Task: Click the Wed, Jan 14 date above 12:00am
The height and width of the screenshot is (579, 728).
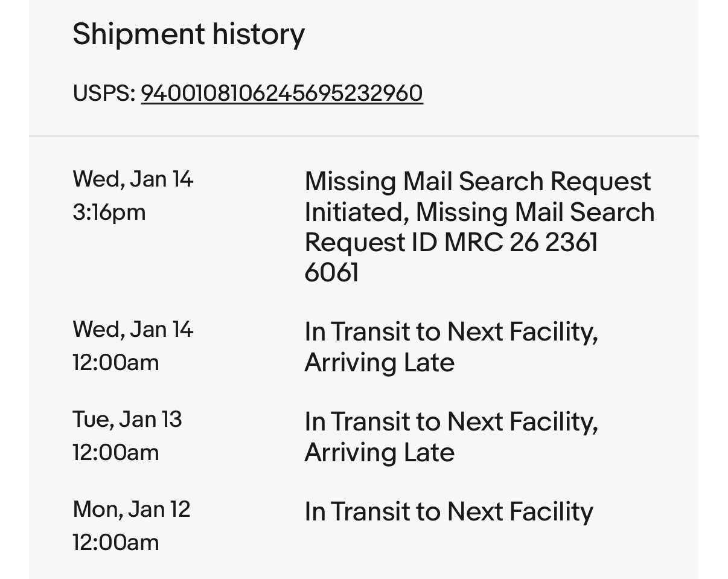Action: 133,329
